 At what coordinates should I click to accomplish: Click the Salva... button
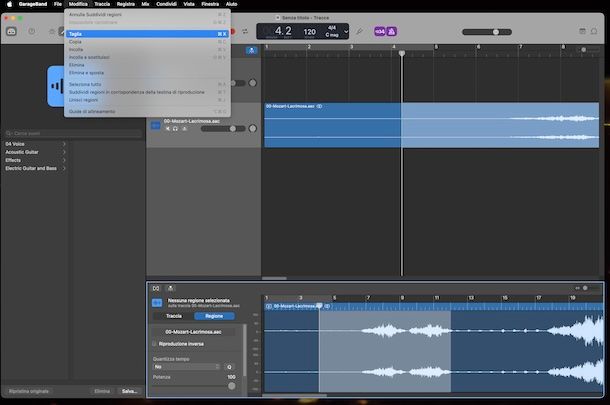[129, 391]
